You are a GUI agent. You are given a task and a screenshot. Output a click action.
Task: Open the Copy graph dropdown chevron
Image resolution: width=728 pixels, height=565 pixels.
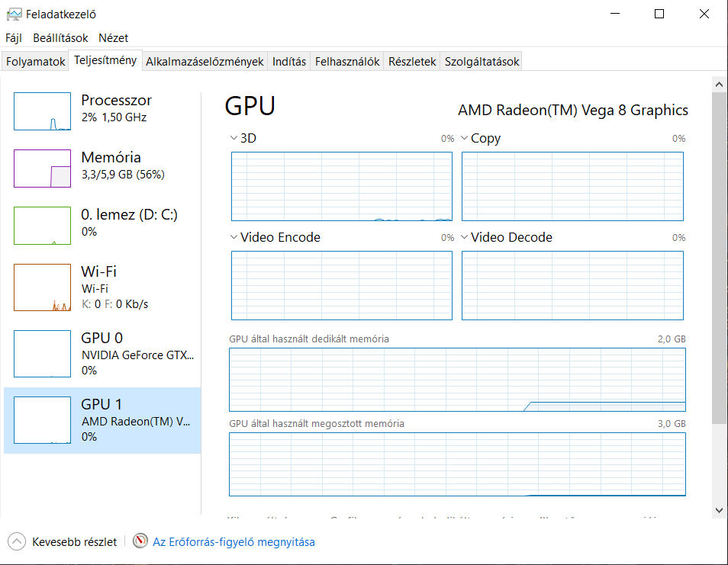coord(464,139)
